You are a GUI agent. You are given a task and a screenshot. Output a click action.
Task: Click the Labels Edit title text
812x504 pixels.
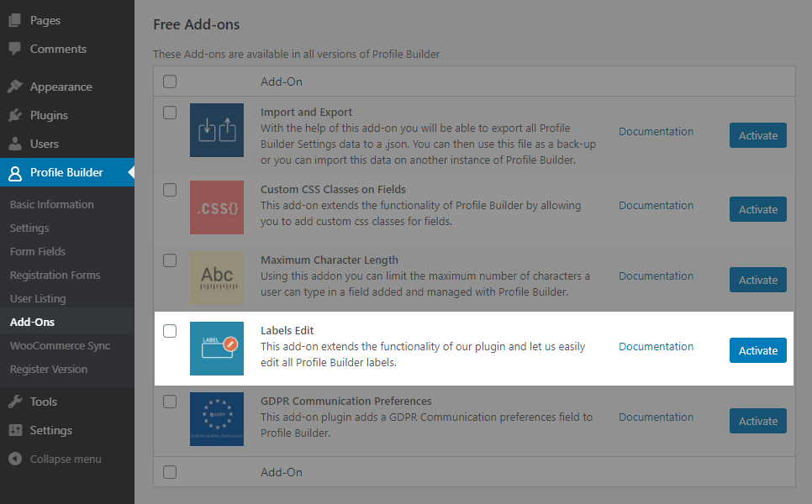coord(287,330)
